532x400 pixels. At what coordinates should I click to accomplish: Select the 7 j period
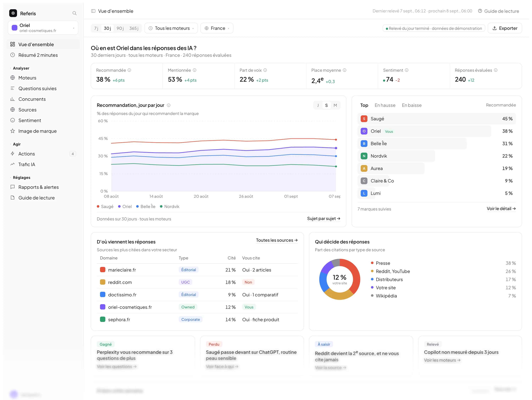[x=96, y=28]
